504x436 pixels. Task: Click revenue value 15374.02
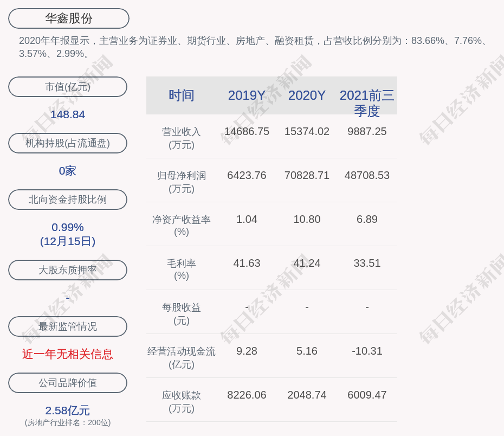307,132
